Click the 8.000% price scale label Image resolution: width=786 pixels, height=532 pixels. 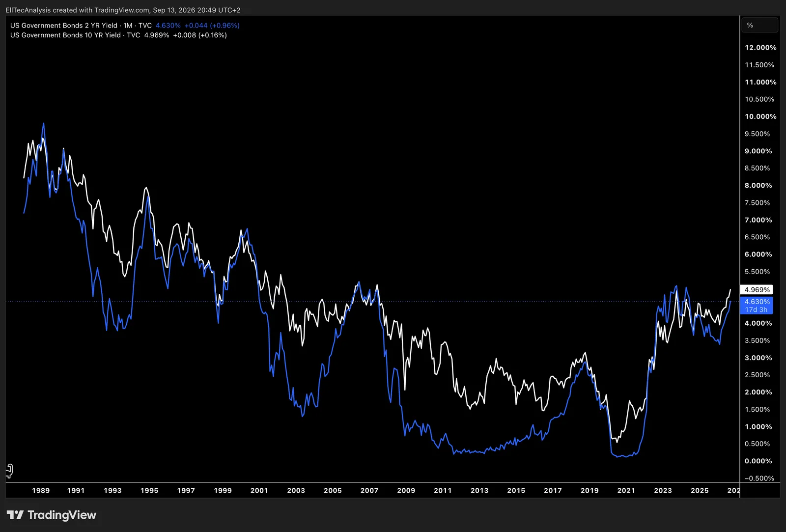[x=758, y=185]
